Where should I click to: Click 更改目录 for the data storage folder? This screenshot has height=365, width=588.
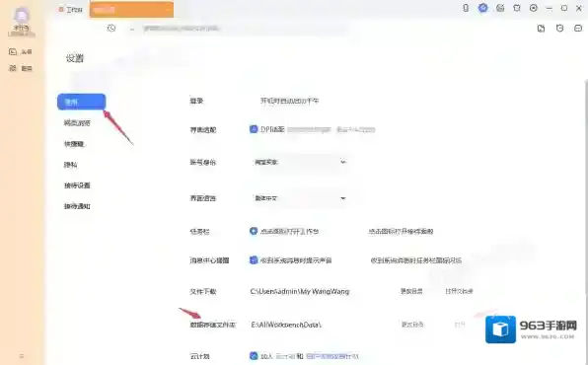pyautogui.click(x=412, y=325)
